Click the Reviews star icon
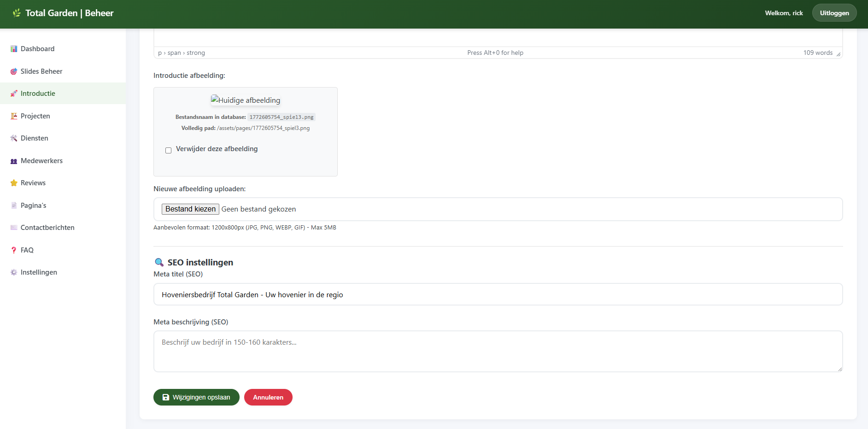The height and width of the screenshot is (429, 868). 14,183
